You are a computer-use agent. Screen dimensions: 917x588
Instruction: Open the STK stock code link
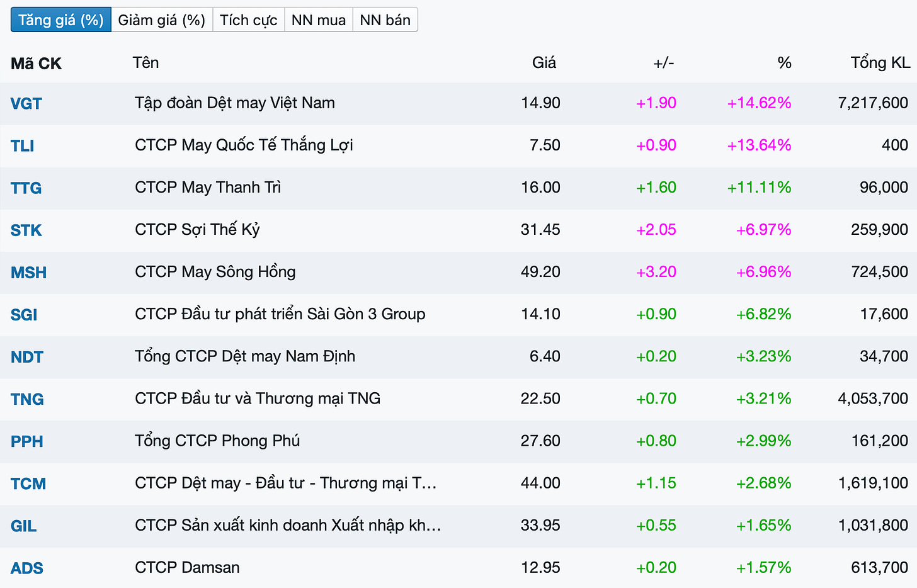(x=26, y=230)
